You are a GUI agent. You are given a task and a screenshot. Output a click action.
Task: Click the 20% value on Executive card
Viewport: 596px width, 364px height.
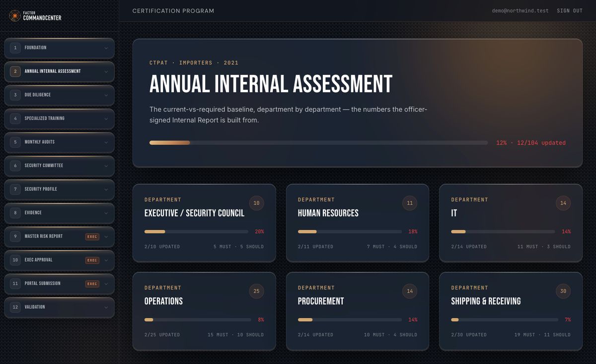click(x=259, y=232)
